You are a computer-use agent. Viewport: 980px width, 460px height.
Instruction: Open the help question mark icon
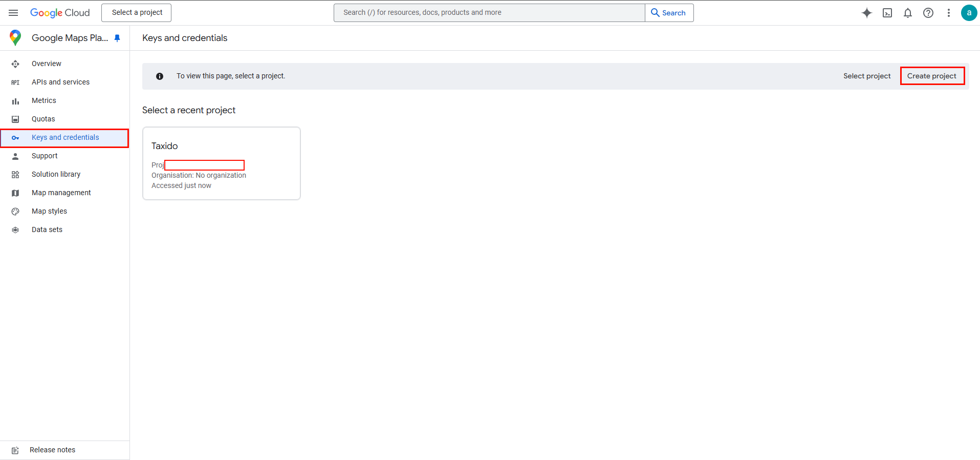(928, 13)
